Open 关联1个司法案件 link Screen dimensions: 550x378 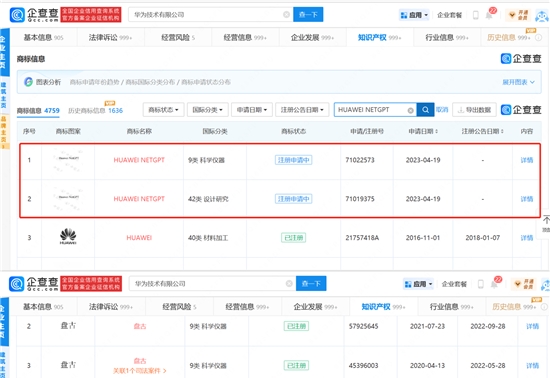(x=140, y=371)
